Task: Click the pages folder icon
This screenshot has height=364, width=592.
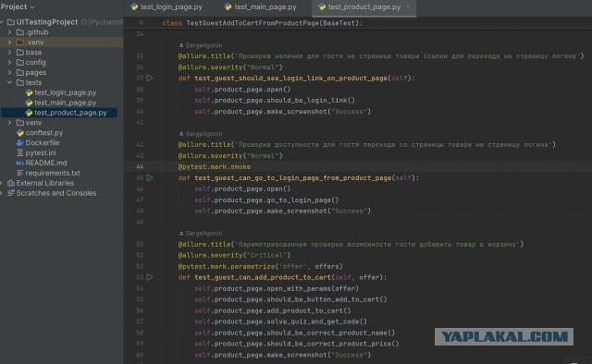Action: pos(20,72)
